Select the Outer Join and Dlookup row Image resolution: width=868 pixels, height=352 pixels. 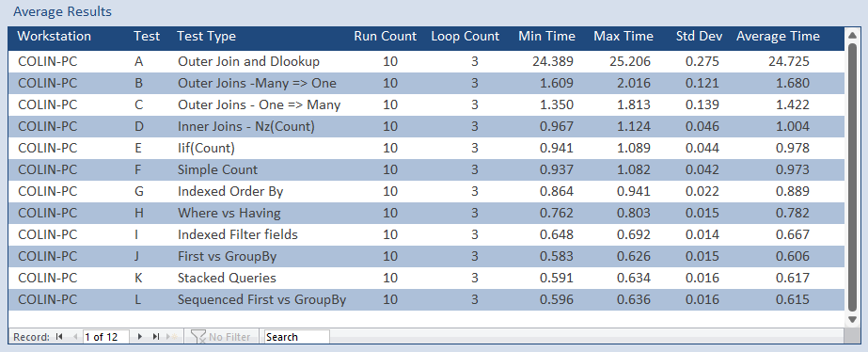[x=426, y=61]
